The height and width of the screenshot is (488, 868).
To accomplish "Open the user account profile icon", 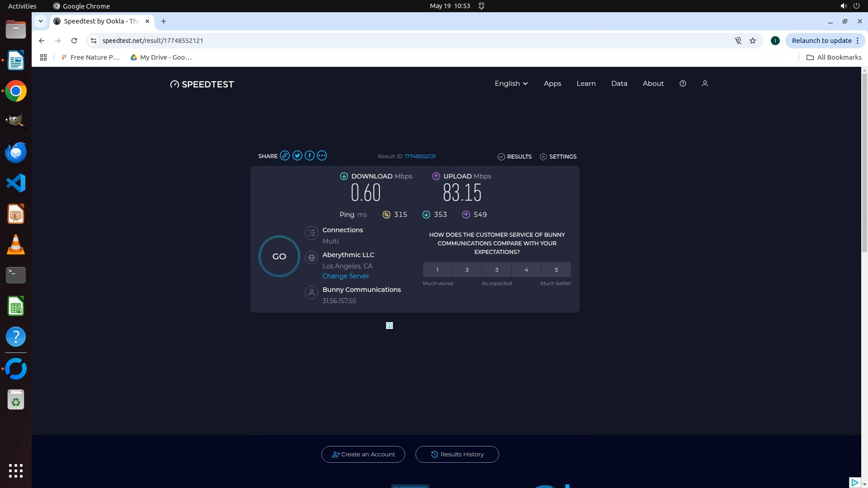I will (705, 84).
